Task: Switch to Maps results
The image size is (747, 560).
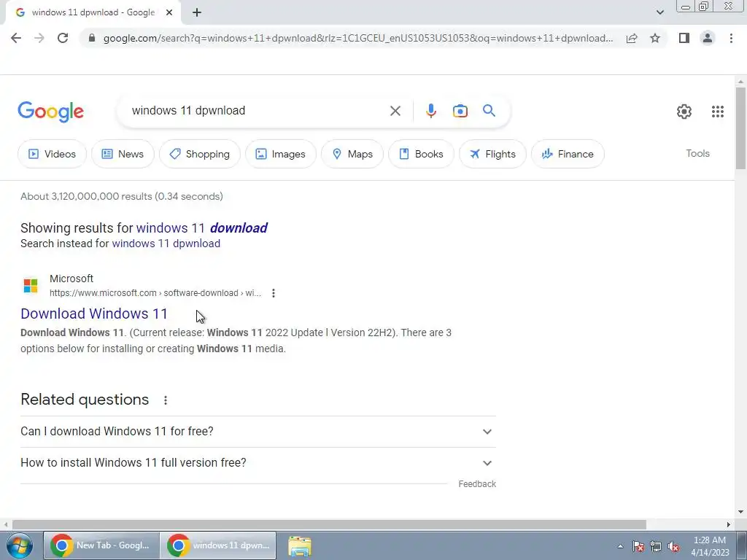Action: point(352,154)
